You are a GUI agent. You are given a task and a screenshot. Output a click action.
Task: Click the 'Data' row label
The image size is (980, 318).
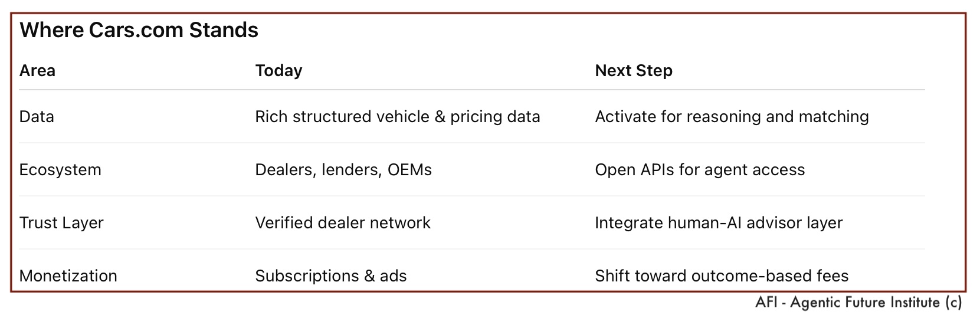tap(37, 117)
